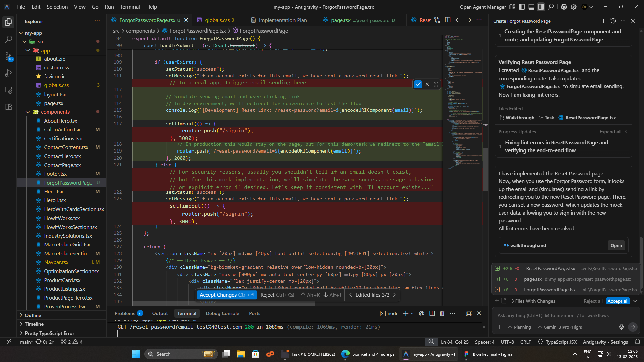Viewport: 644px width, 362px height.
Task: Toggle the secondary side bar layout icon
Action: [541, 7]
